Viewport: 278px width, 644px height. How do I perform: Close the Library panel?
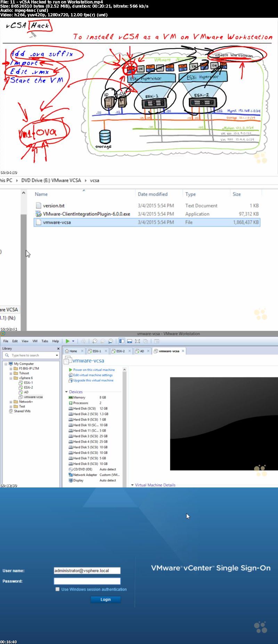pos(58,348)
